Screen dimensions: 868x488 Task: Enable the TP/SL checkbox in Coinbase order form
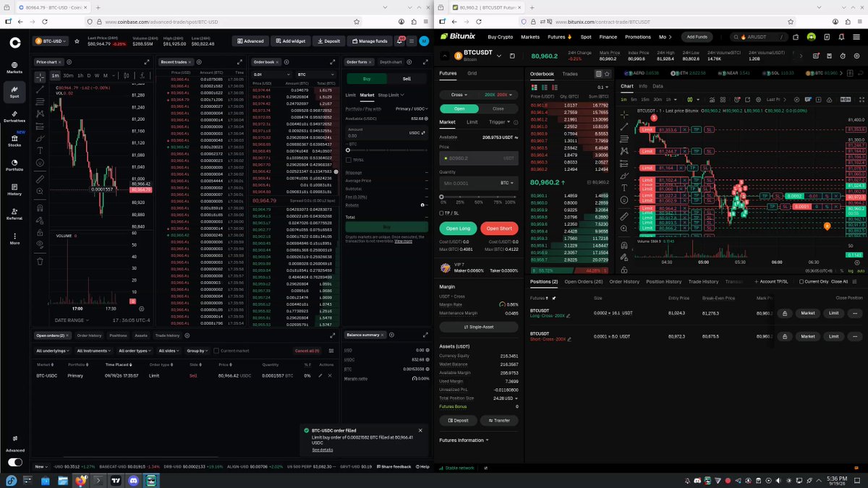coord(349,160)
